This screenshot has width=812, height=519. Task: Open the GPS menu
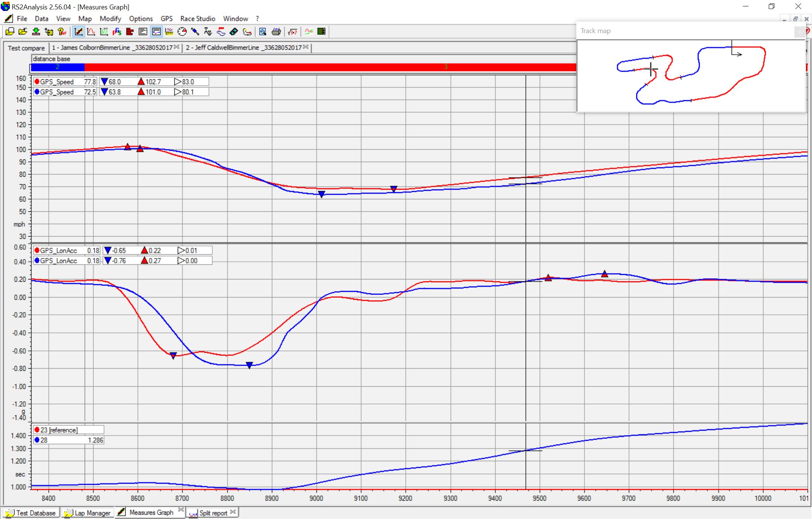pyautogui.click(x=167, y=18)
